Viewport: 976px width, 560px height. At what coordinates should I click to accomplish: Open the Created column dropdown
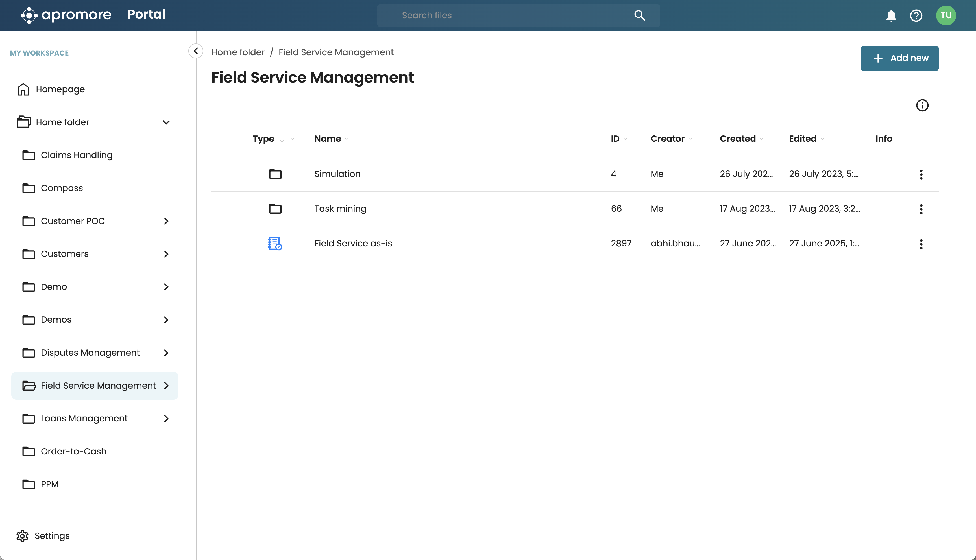tap(761, 139)
